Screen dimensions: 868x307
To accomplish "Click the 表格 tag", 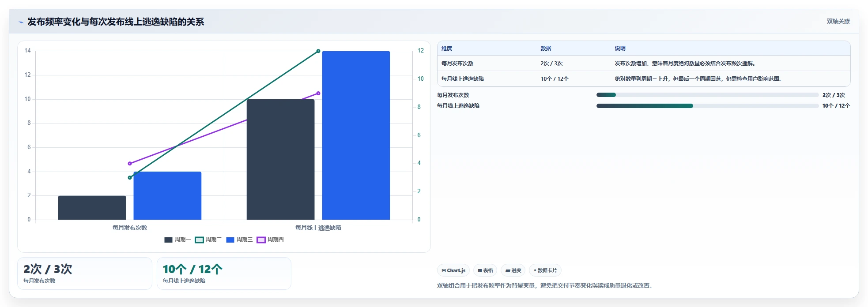I will click(x=485, y=270).
